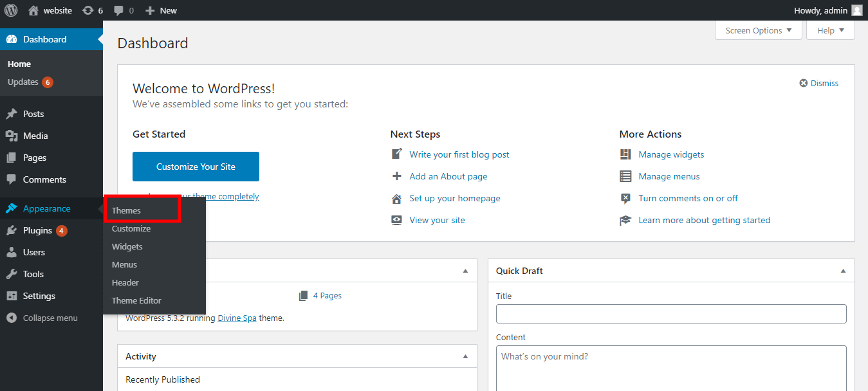Click the Collapse menu label
Screen dimensions: 868x391
(50, 318)
